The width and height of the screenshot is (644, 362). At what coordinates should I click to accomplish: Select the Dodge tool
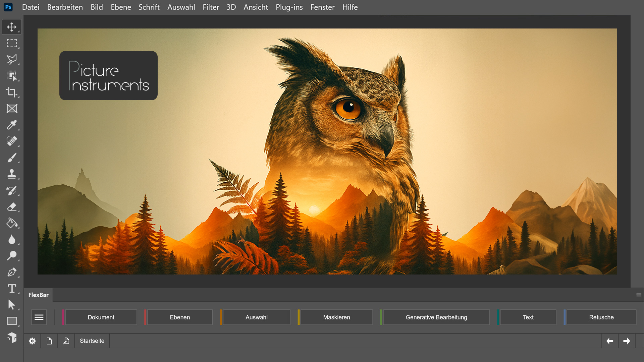(12, 256)
